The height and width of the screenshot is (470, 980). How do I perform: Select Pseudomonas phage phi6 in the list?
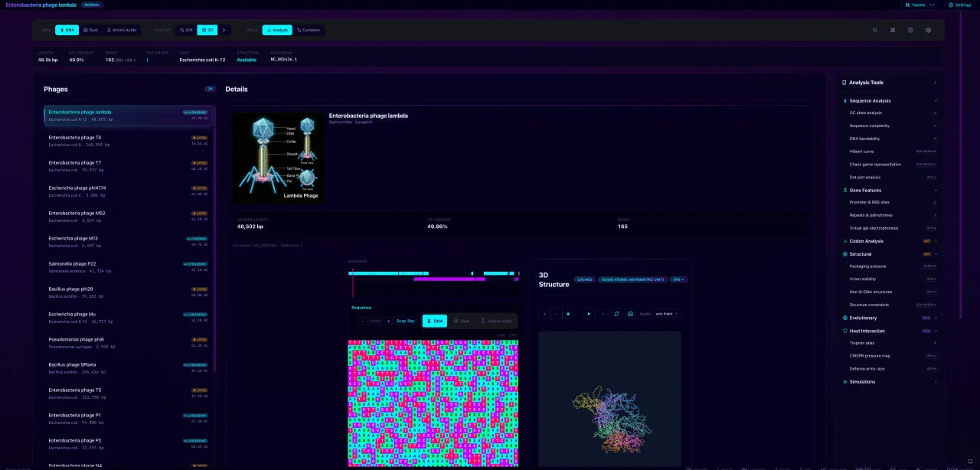click(129, 342)
